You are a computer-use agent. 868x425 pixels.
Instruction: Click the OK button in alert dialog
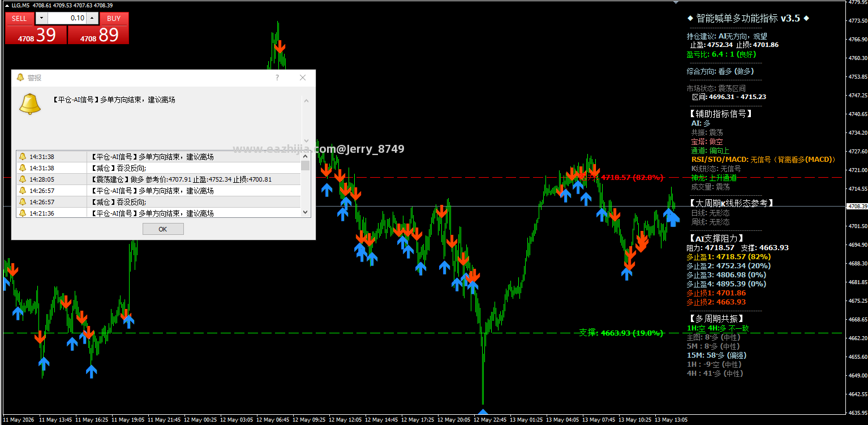[x=163, y=229]
